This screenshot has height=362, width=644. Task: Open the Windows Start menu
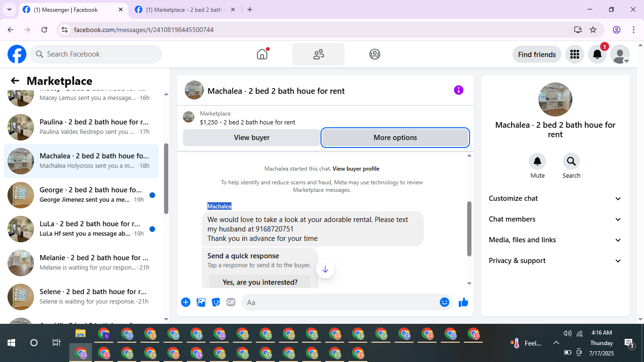[11, 343]
